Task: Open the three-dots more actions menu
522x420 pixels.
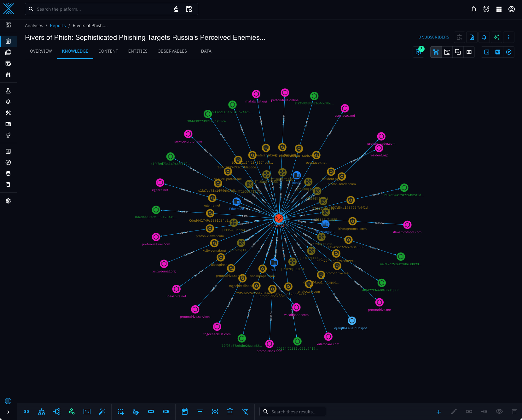Action: [509, 37]
